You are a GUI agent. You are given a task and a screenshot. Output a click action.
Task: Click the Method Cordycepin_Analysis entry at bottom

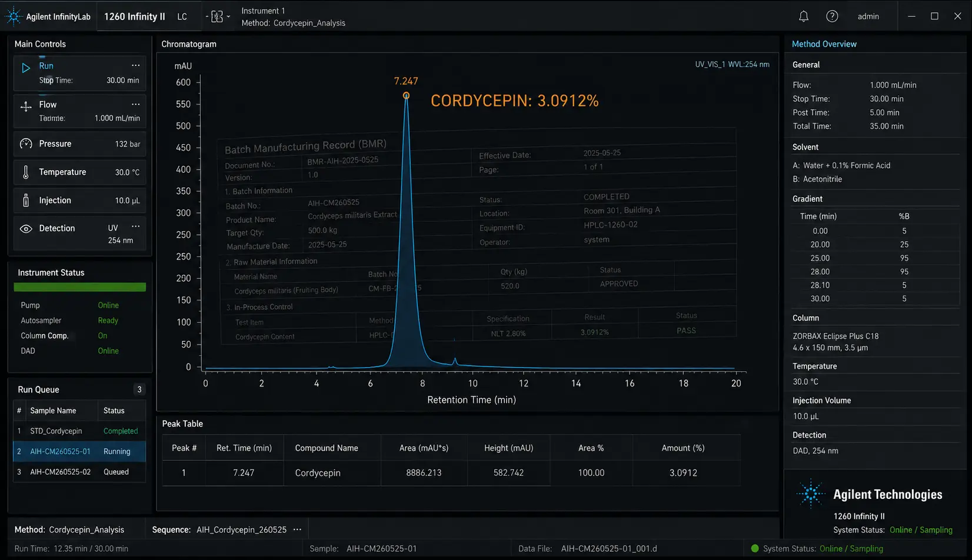[x=69, y=530]
